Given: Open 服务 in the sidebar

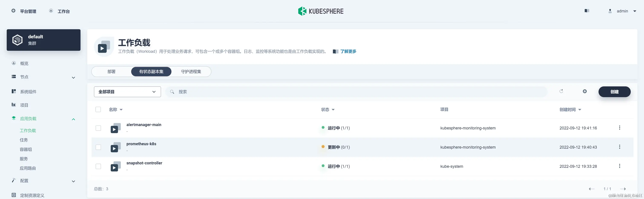Looking at the screenshot, I should [x=24, y=159].
